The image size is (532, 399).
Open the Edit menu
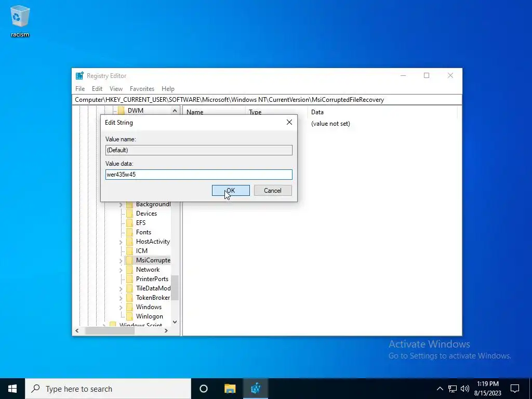tap(97, 88)
